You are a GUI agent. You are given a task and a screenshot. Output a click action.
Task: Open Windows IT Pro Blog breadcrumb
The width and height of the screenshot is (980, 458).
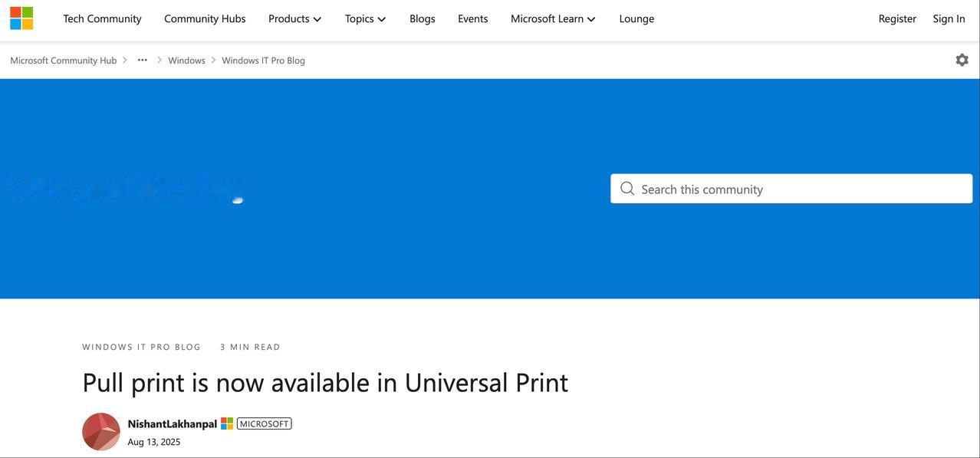coord(263,60)
